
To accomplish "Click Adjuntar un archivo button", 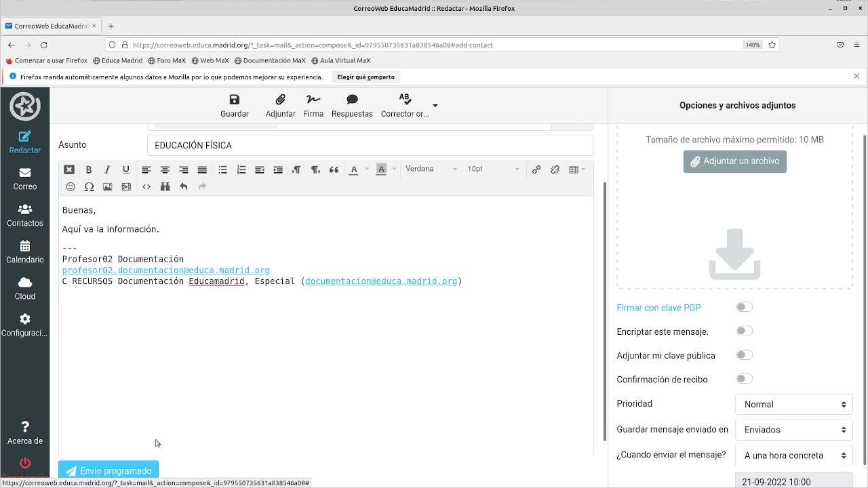I will 734,161.
